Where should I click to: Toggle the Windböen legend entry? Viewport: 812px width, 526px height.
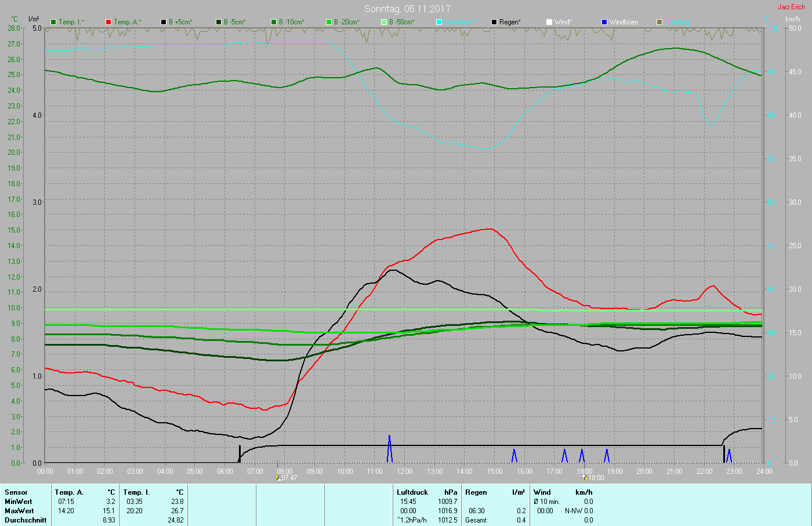point(619,22)
